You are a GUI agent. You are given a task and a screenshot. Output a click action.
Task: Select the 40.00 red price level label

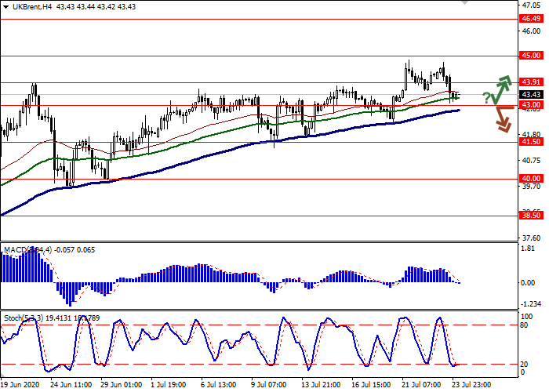[531, 179]
